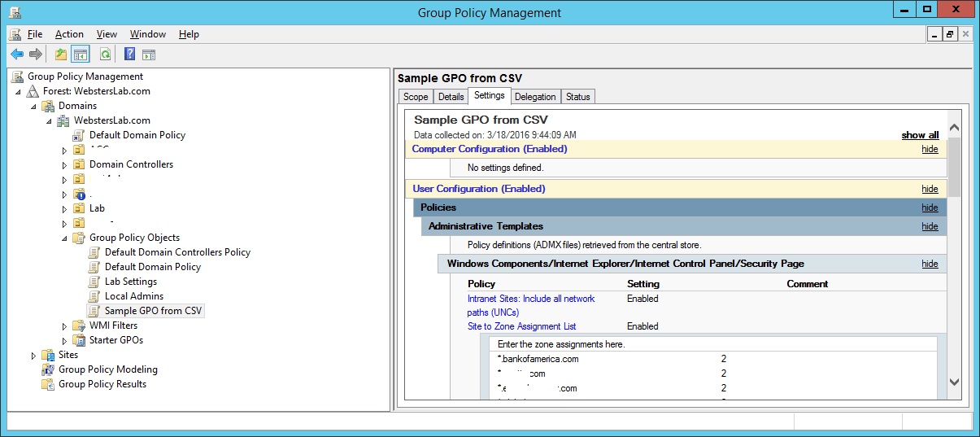The image size is (980, 437).
Task: Click the Back arrow toolbar icon
Action: point(17,55)
